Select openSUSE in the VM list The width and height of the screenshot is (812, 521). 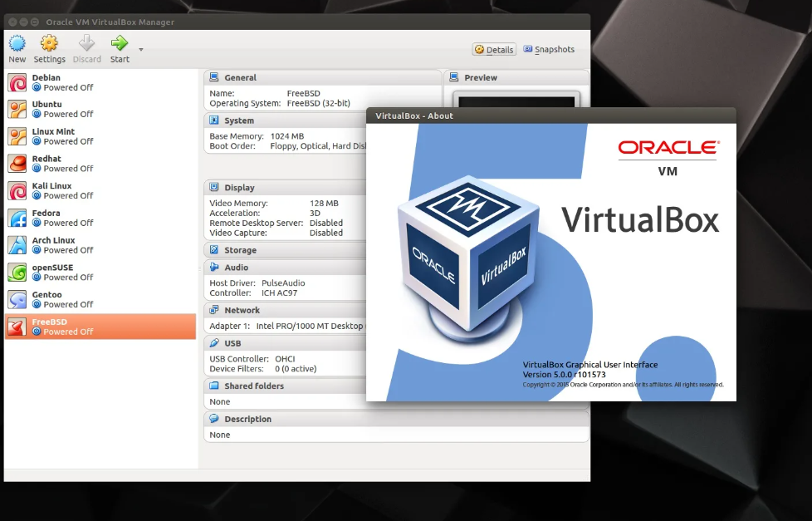(x=100, y=273)
